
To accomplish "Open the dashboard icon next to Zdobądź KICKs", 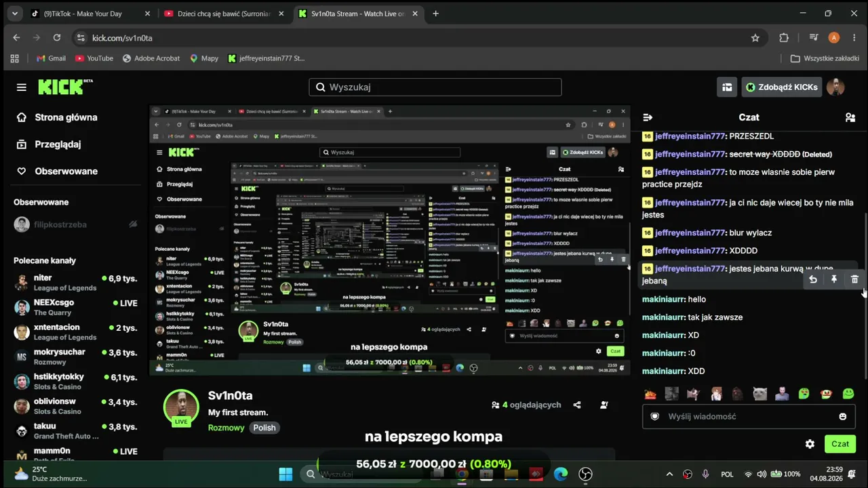I will (727, 87).
